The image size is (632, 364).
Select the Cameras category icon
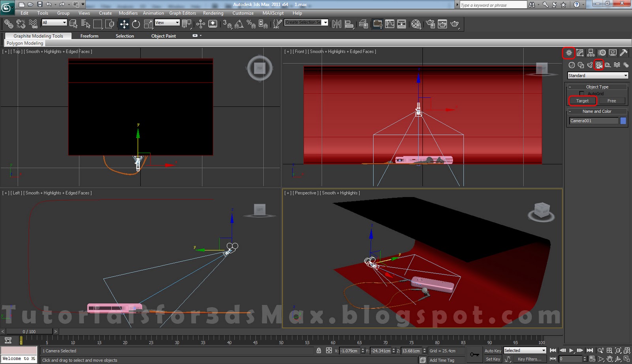[x=599, y=65]
